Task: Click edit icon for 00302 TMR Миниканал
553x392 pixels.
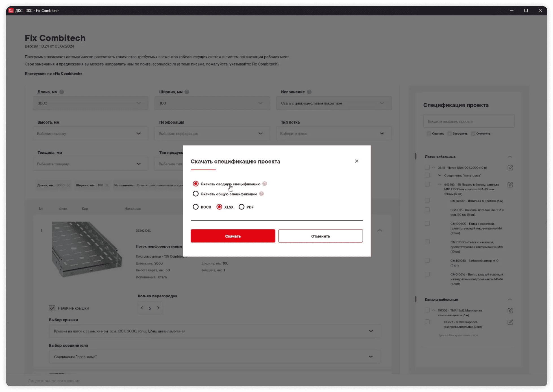Action: point(510,311)
